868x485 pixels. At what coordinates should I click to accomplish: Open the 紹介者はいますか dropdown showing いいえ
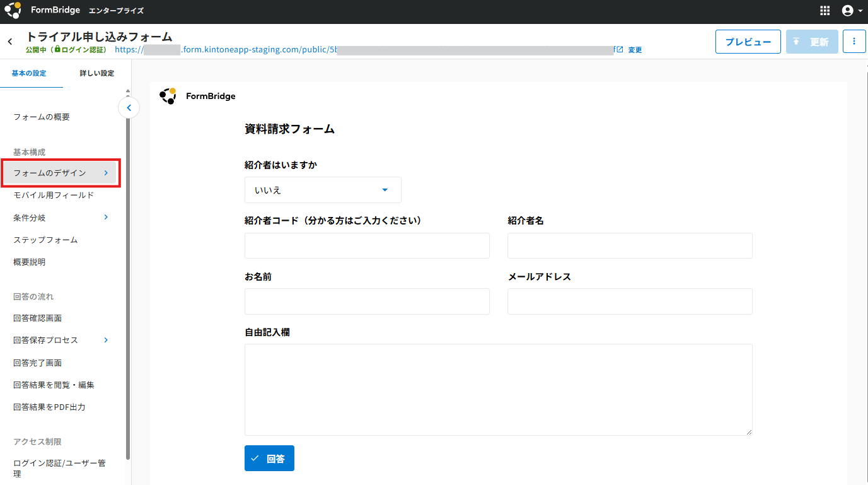(323, 190)
